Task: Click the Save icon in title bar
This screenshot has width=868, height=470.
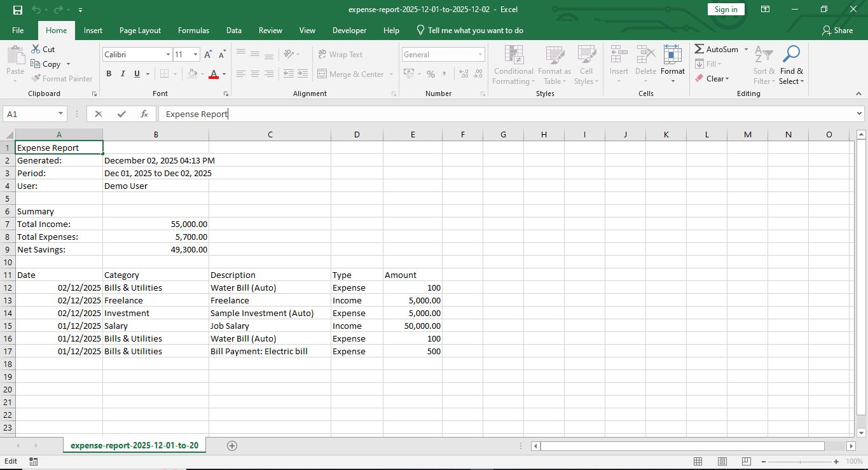Action: click(17, 10)
